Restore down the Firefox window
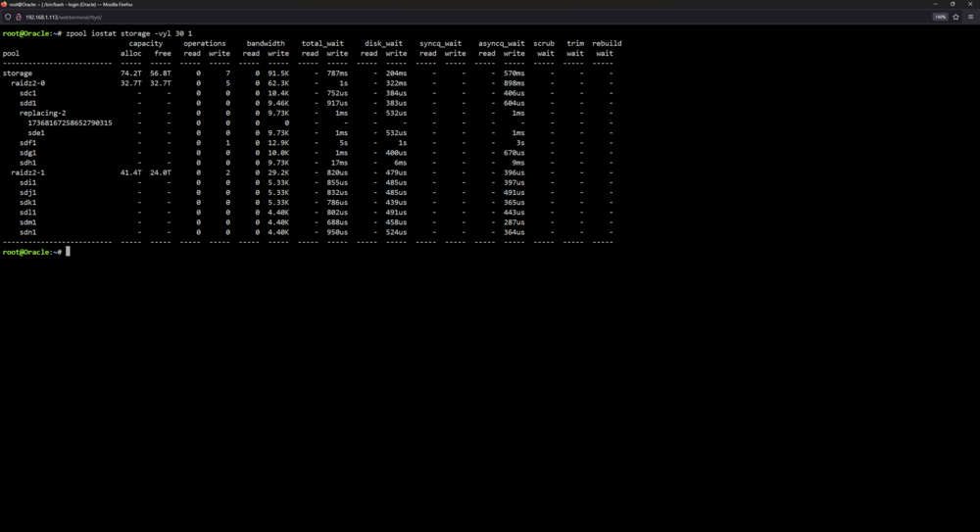The image size is (980, 532). tap(953, 4)
